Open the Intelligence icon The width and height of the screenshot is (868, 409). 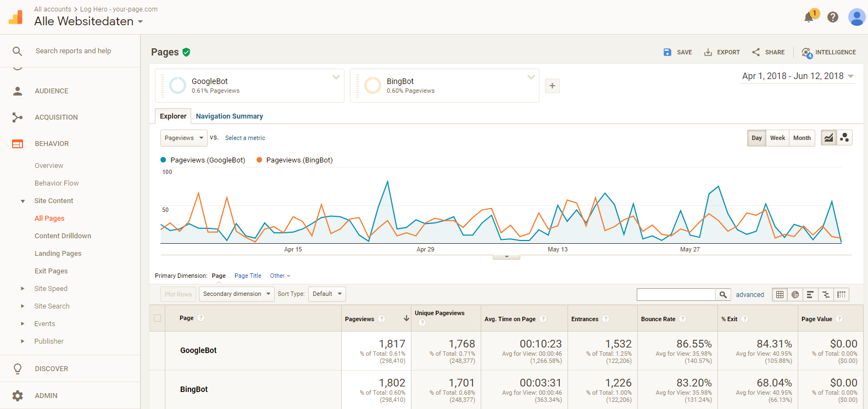click(806, 53)
